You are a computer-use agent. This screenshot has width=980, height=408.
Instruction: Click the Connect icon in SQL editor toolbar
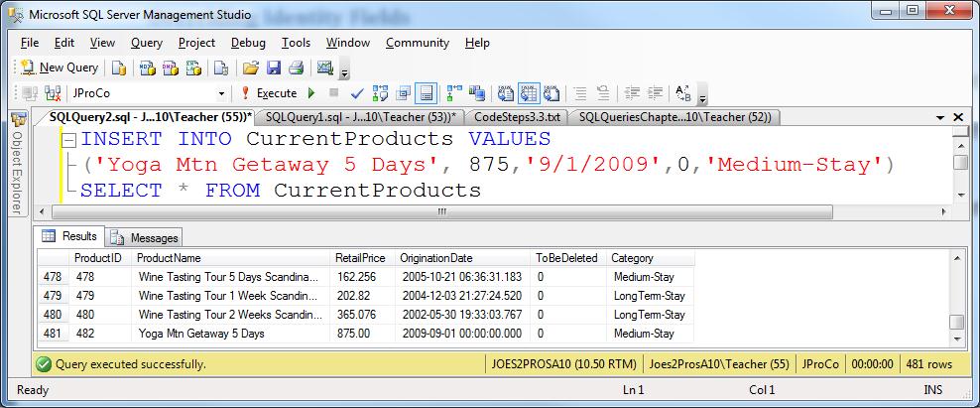point(29,93)
